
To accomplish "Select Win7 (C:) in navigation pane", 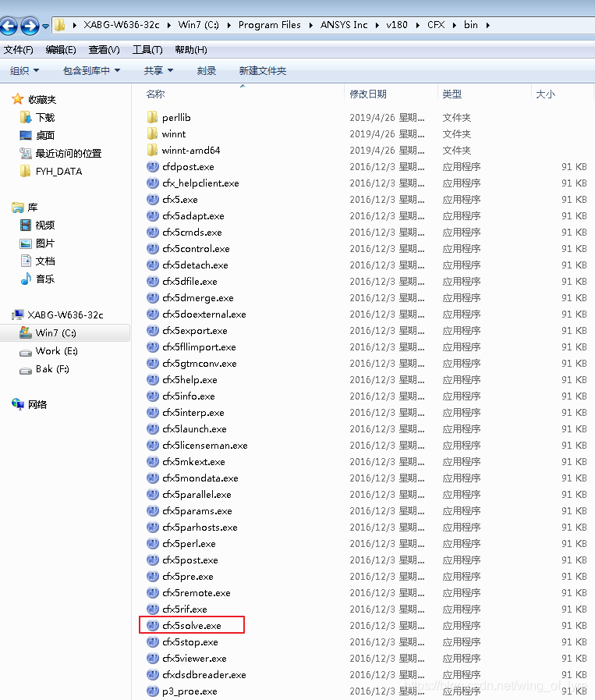I will tap(66, 333).
